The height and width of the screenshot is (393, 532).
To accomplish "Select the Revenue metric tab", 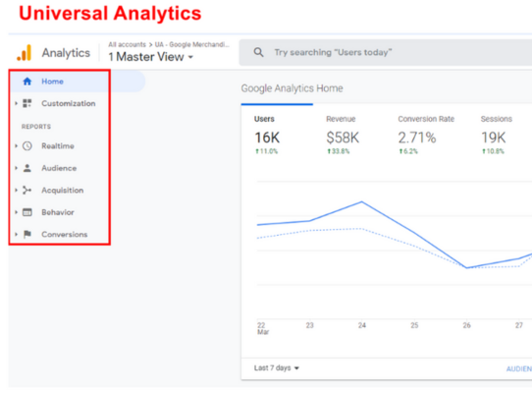I will pyautogui.click(x=342, y=135).
